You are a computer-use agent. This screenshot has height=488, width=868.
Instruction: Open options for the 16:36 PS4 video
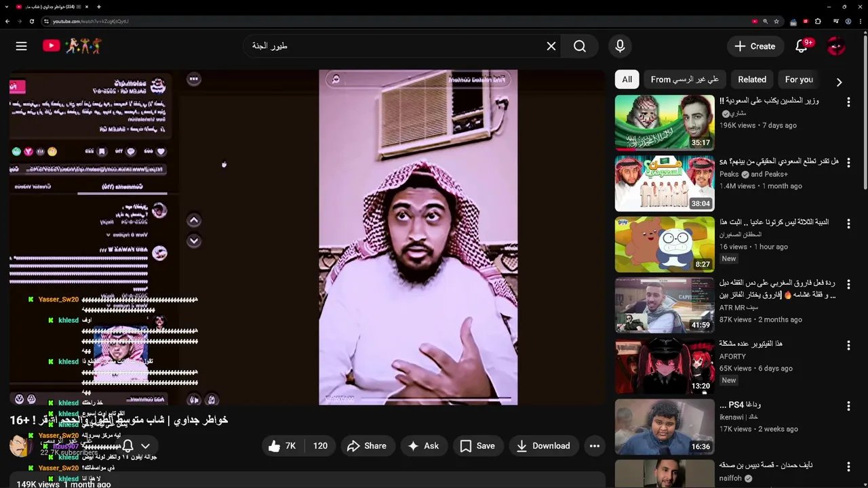[848, 406]
